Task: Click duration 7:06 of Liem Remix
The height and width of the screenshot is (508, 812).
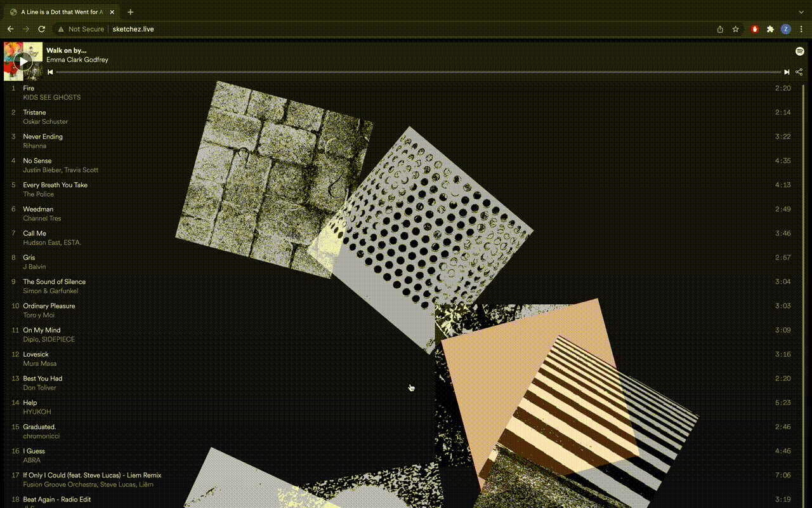Action: pyautogui.click(x=783, y=475)
